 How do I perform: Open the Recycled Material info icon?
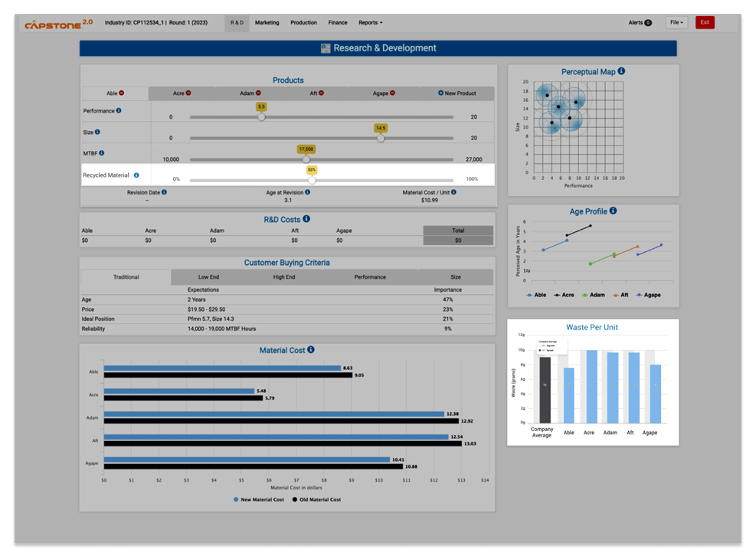tap(137, 175)
